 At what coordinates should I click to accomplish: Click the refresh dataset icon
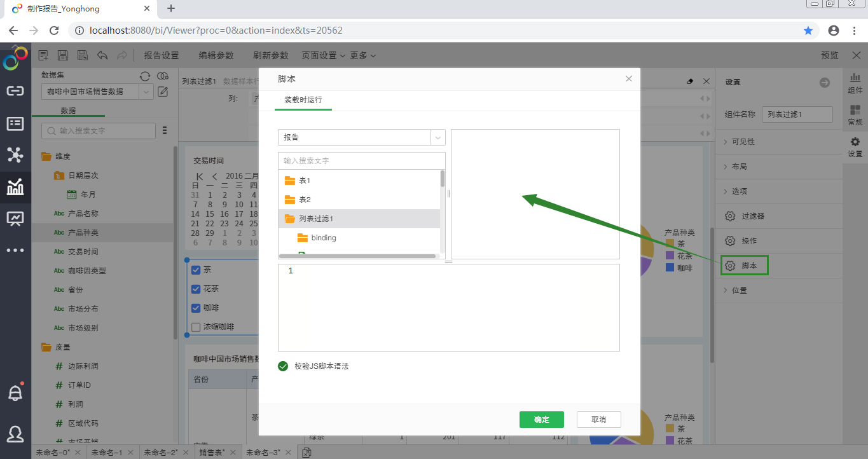[x=145, y=76]
